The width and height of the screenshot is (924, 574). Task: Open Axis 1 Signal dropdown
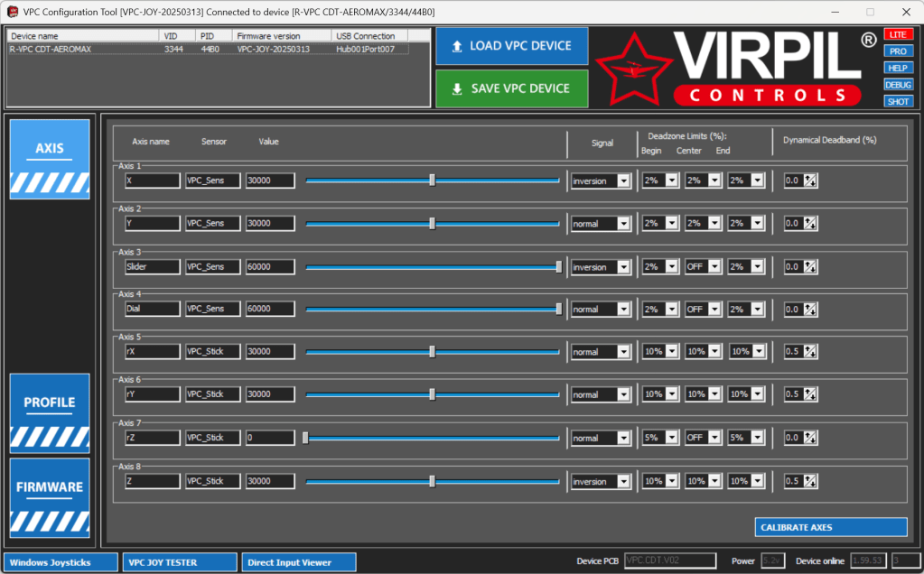pos(622,181)
